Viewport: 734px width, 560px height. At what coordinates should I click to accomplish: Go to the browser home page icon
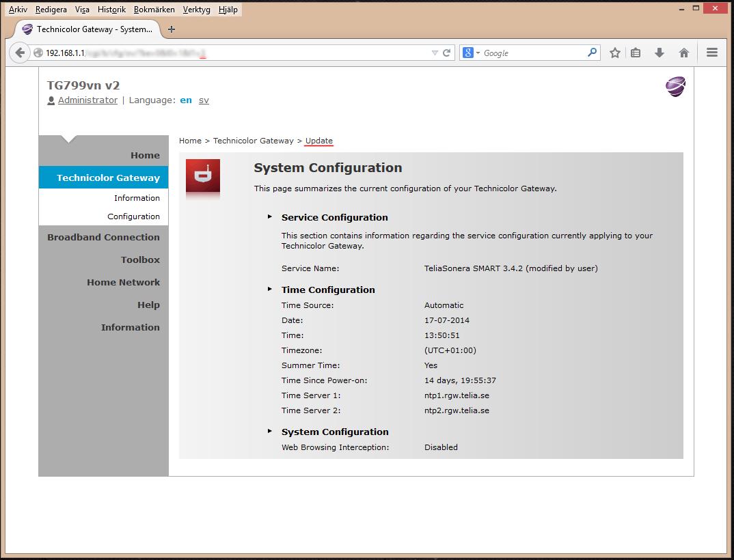[684, 53]
